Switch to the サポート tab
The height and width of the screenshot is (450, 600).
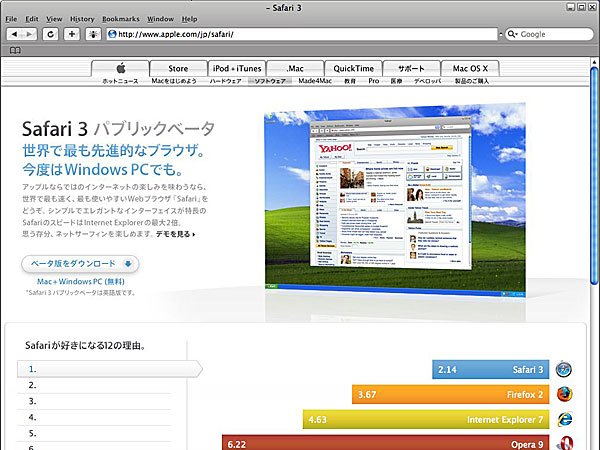pos(411,68)
